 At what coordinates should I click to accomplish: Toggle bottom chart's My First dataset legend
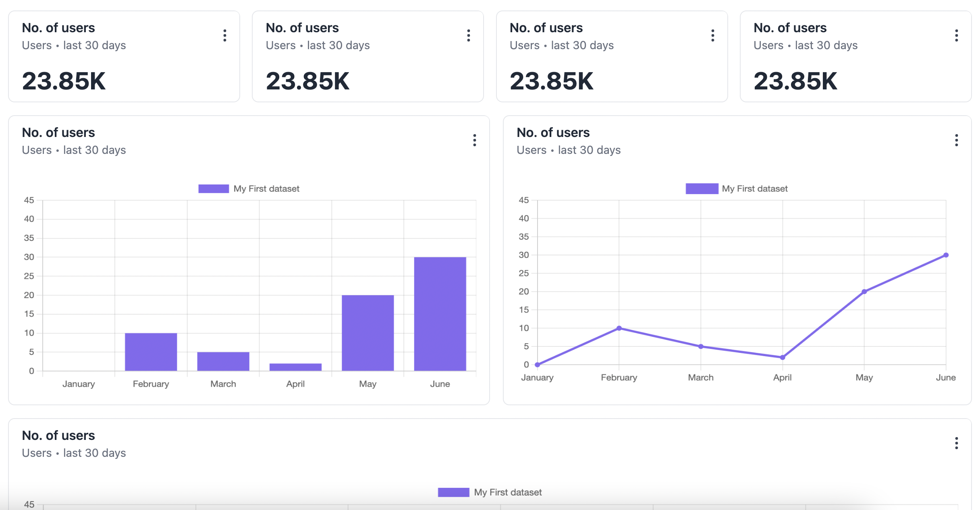coord(507,492)
